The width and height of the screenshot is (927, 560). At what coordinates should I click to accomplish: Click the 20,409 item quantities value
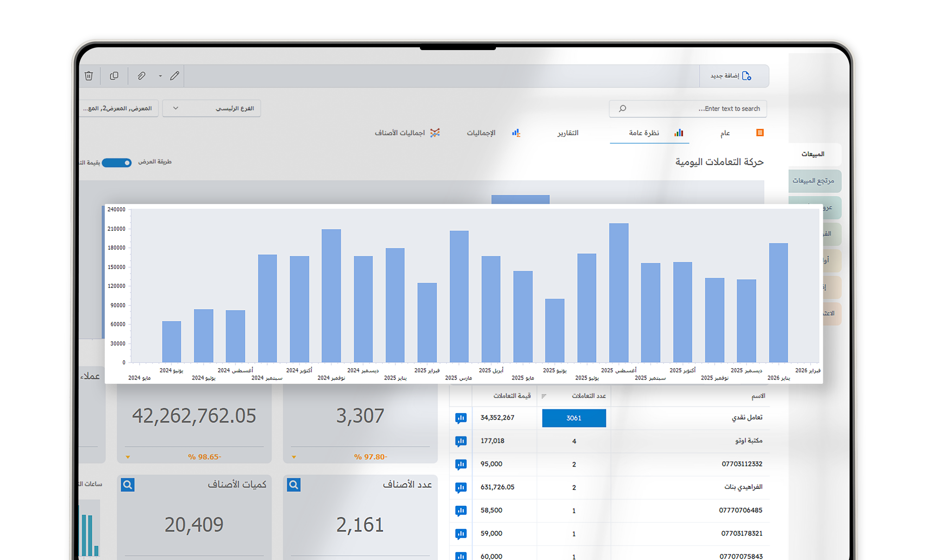[x=194, y=525]
